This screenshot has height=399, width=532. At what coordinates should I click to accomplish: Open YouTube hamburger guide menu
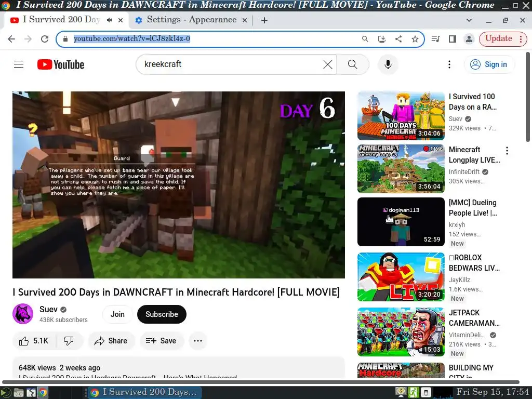[19, 64]
